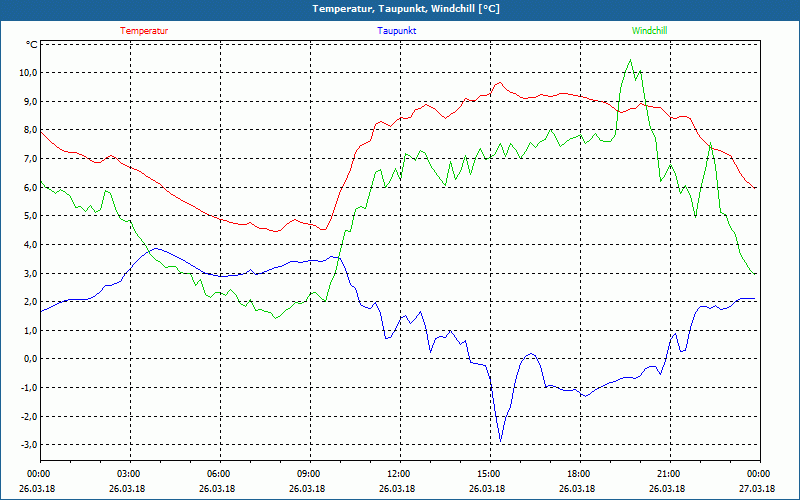Click the °C unit label on y-axis
Image resolution: width=800 pixels, height=500 pixels.
(x=32, y=45)
